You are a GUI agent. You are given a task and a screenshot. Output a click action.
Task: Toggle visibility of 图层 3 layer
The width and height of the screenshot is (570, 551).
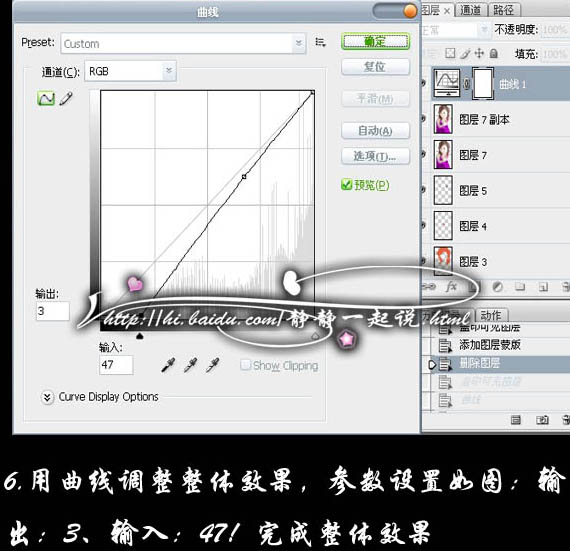click(x=424, y=261)
